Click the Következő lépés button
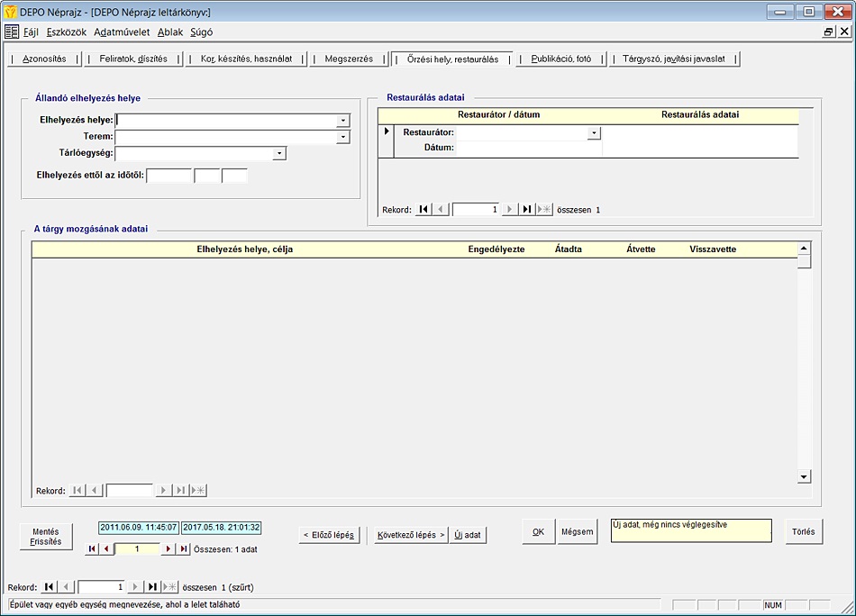Viewport: 856px width, 616px height. click(x=411, y=535)
